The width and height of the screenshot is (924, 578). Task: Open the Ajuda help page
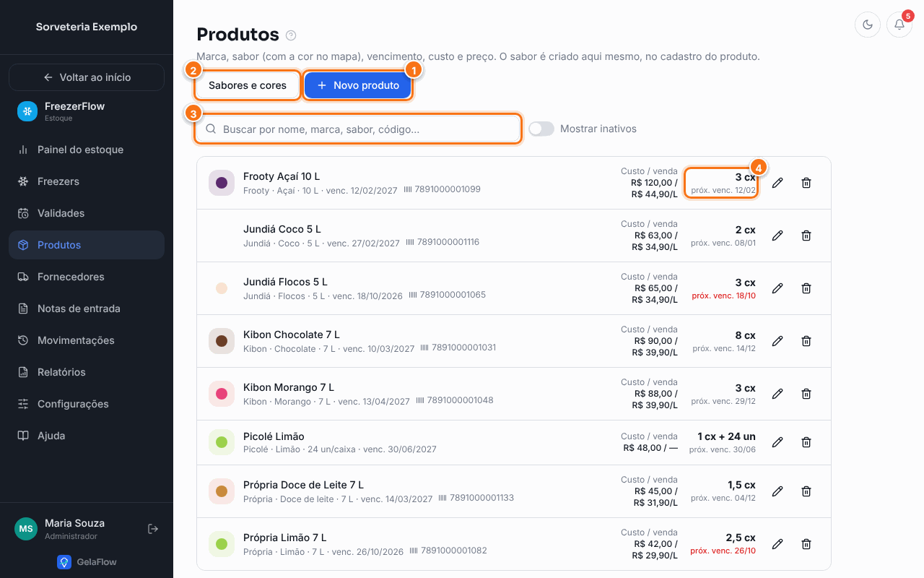87,436
